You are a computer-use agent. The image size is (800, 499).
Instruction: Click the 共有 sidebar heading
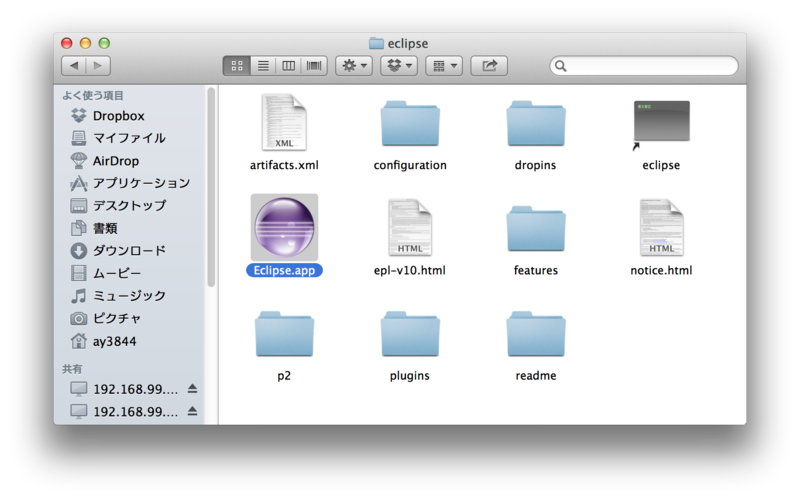(x=72, y=369)
